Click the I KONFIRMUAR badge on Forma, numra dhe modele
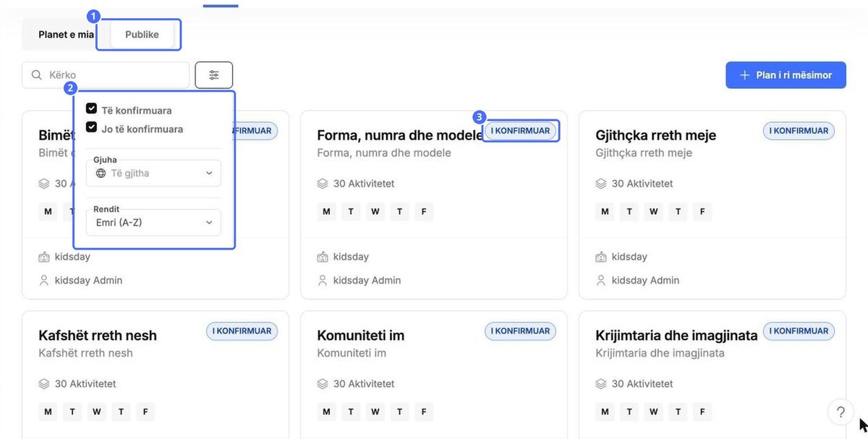The height and width of the screenshot is (439, 868). (x=521, y=131)
